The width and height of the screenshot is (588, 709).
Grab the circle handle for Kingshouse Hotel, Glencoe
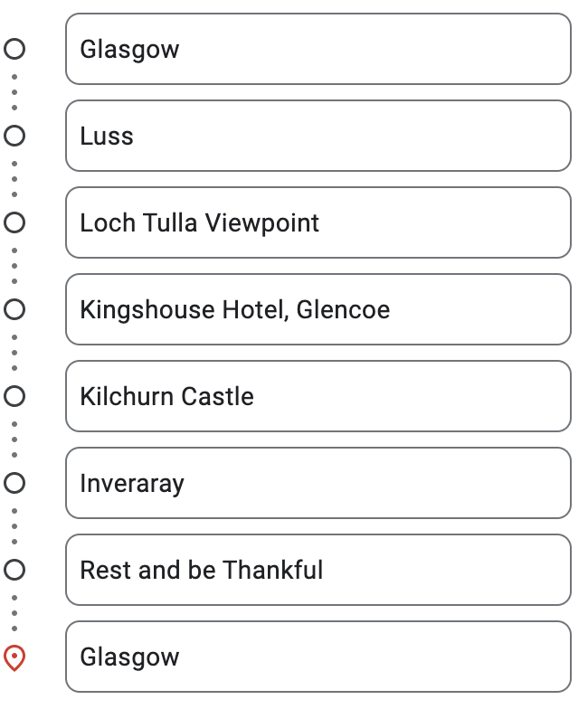[x=14, y=309]
